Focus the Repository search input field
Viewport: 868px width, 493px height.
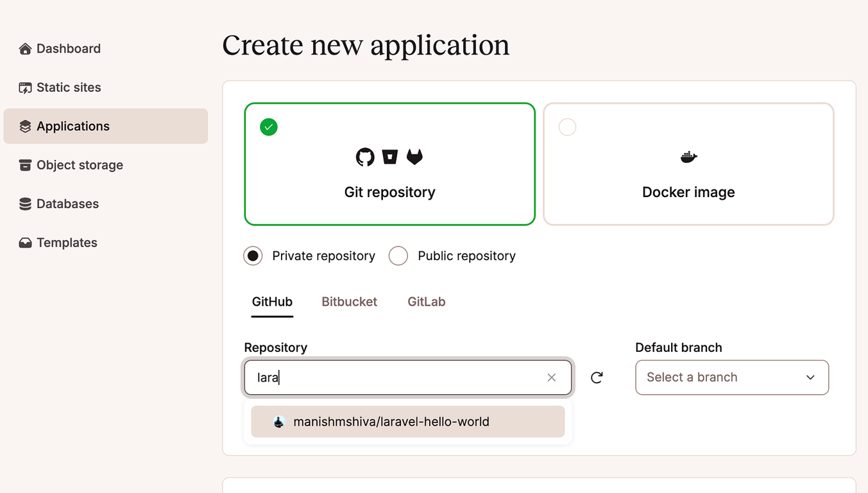coord(398,377)
